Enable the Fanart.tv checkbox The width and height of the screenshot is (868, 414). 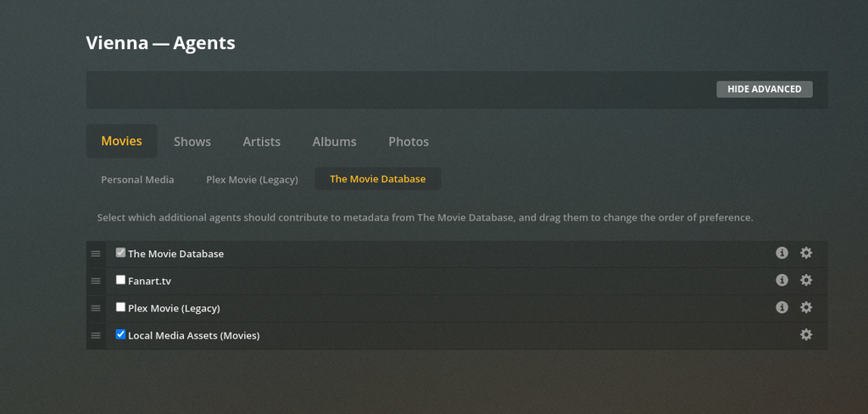(120, 280)
